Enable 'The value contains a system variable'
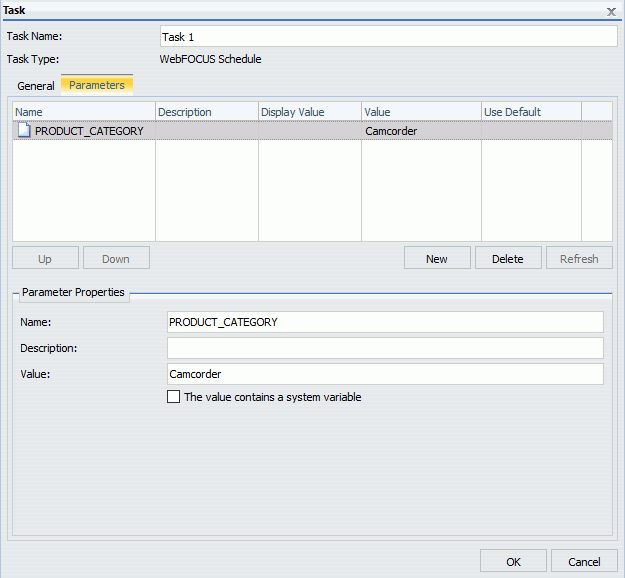Image resolution: width=625 pixels, height=578 pixels. 173,397
